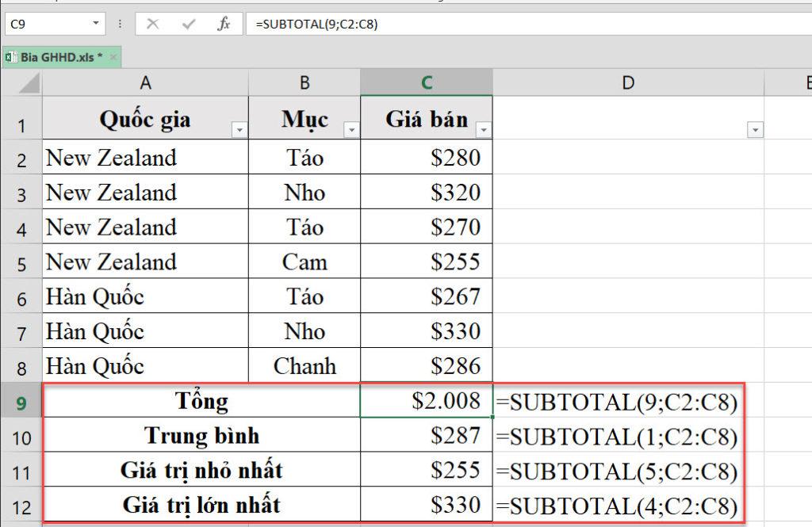Select row 9 header
812x527 pixels.
pos(22,401)
